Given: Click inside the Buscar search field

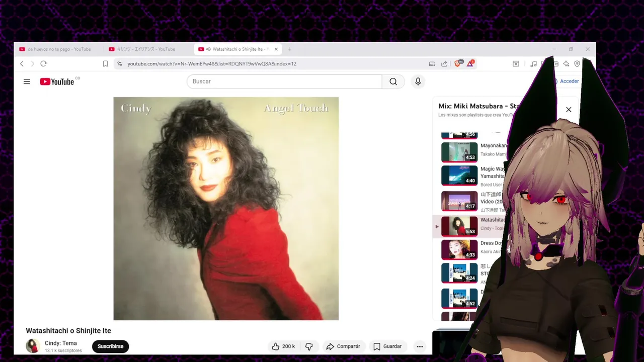Looking at the screenshot, I should pyautogui.click(x=284, y=81).
